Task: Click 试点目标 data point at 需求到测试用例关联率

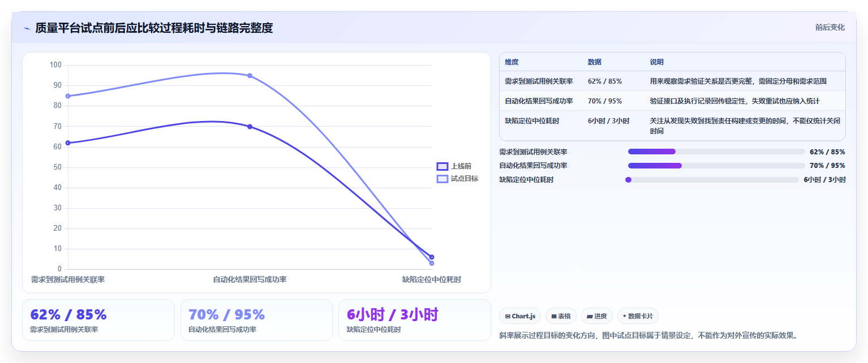Action: (x=68, y=96)
